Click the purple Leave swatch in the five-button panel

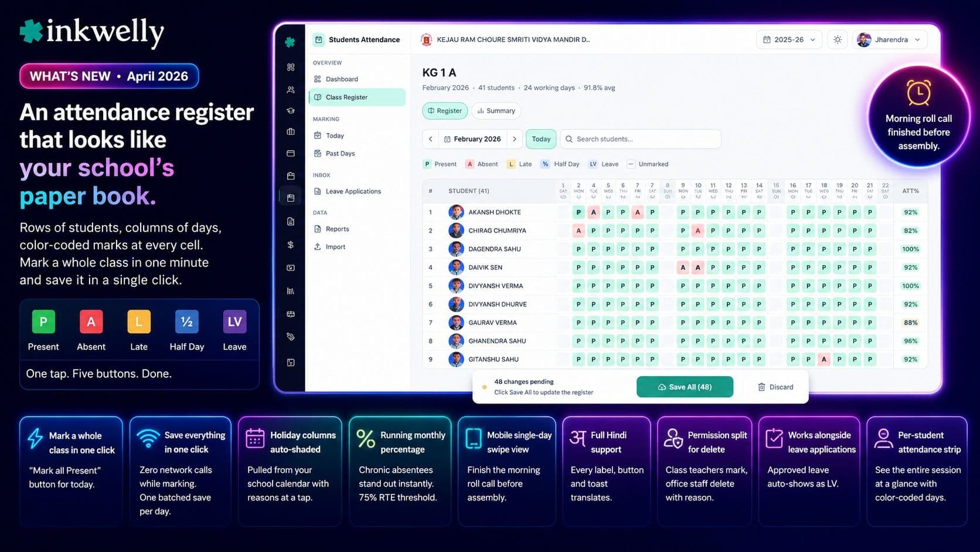coord(234,321)
